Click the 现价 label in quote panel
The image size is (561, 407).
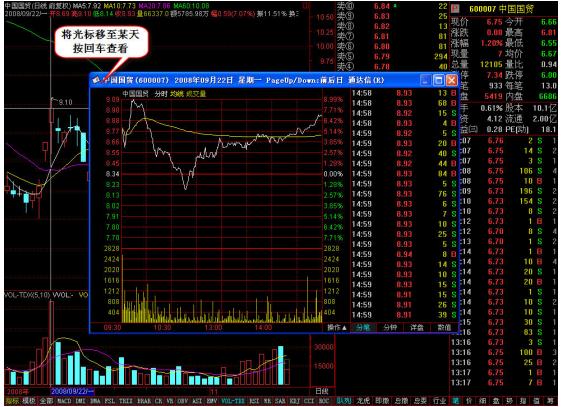tap(459, 22)
